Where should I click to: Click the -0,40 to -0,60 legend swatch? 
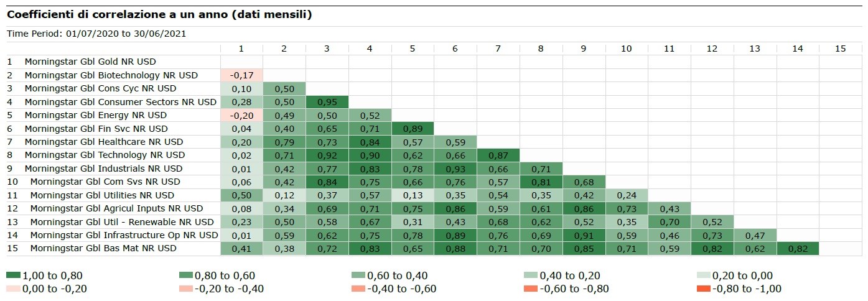(x=358, y=289)
